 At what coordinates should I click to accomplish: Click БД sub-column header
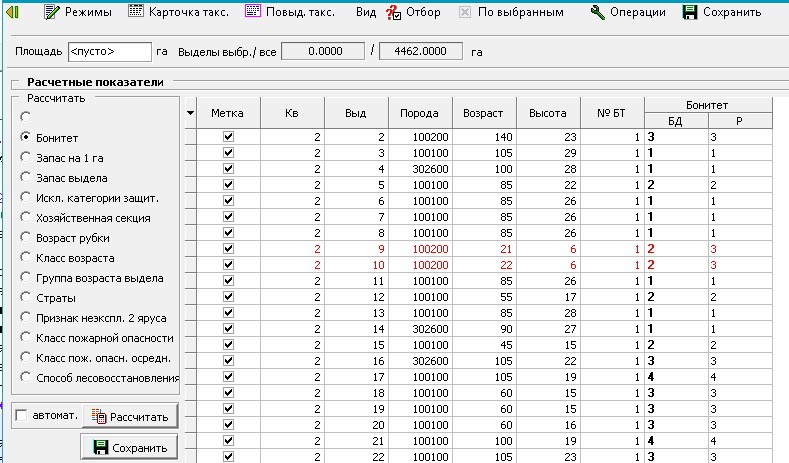[676, 121]
